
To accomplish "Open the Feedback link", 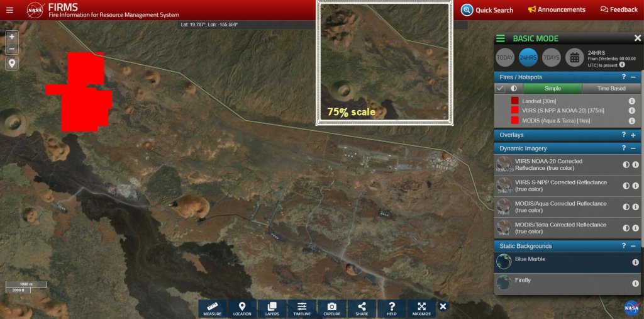I will (619, 10).
